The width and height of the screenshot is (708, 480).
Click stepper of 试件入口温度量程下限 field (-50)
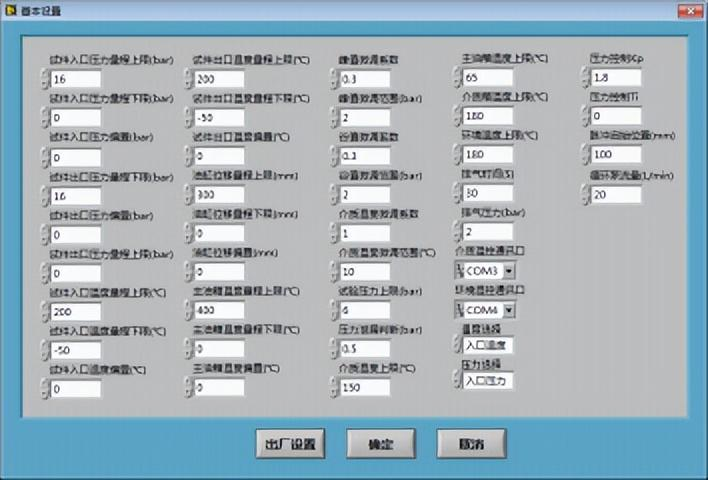coord(45,350)
